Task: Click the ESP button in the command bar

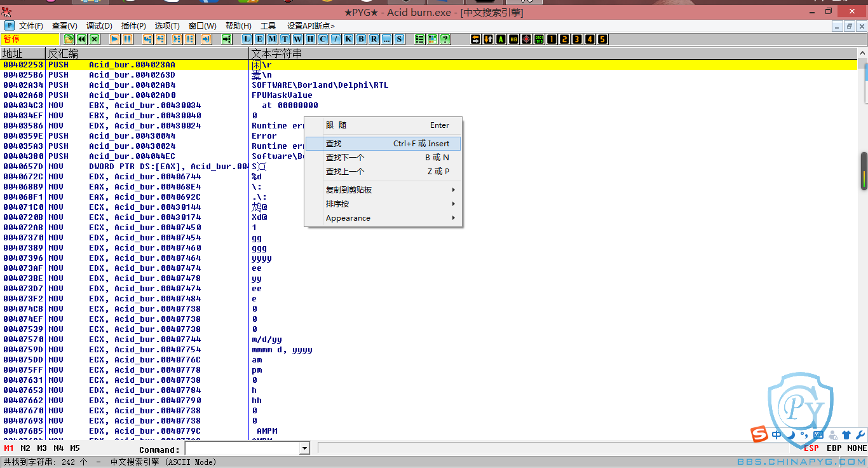Action: [811, 448]
